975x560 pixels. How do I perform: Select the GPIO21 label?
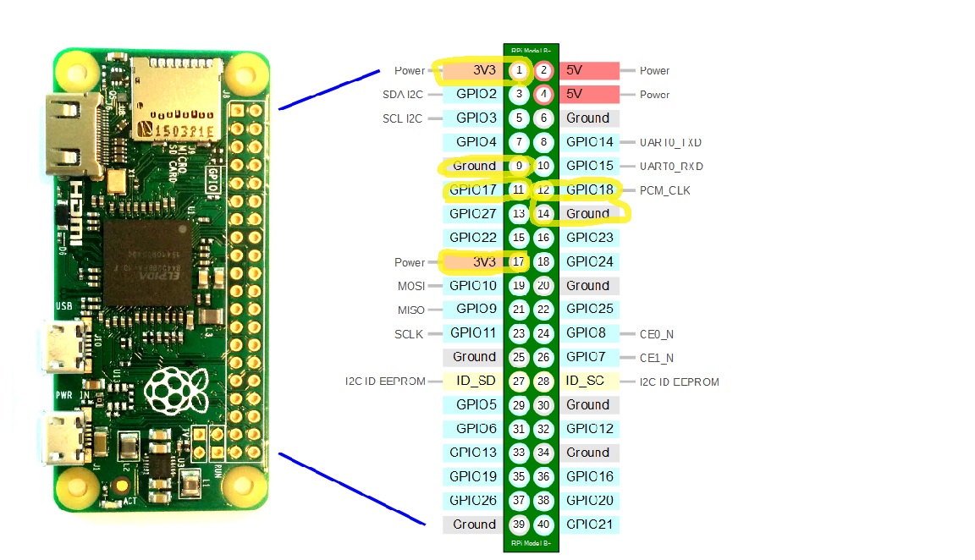pyautogui.click(x=589, y=524)
